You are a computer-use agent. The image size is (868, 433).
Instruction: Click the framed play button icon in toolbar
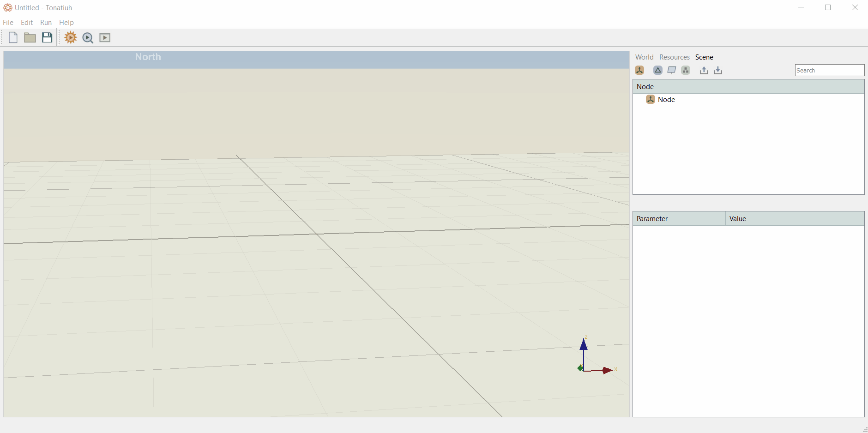[x=105, y=37]
